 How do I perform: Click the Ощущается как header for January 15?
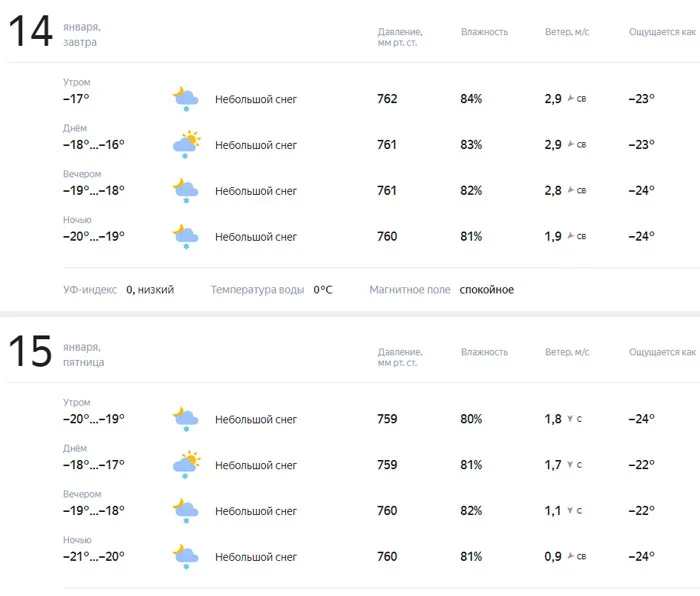662,352
